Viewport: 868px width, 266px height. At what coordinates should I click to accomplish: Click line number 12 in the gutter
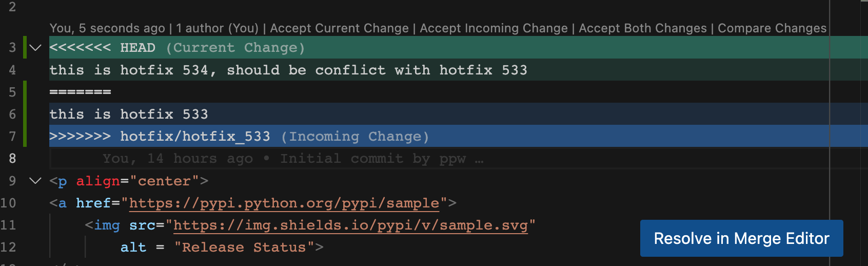(x=9, y=248)
